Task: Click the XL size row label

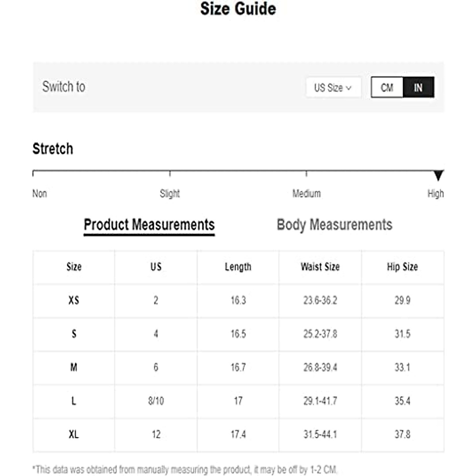Action: [74, 434]
